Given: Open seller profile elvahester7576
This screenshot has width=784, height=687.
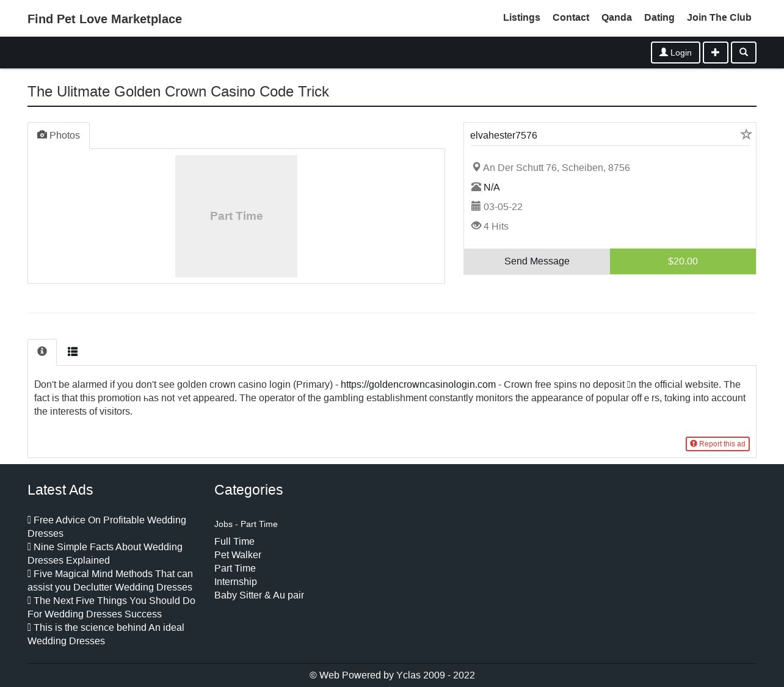Looking at the screenshot, I should coord(504,136).
